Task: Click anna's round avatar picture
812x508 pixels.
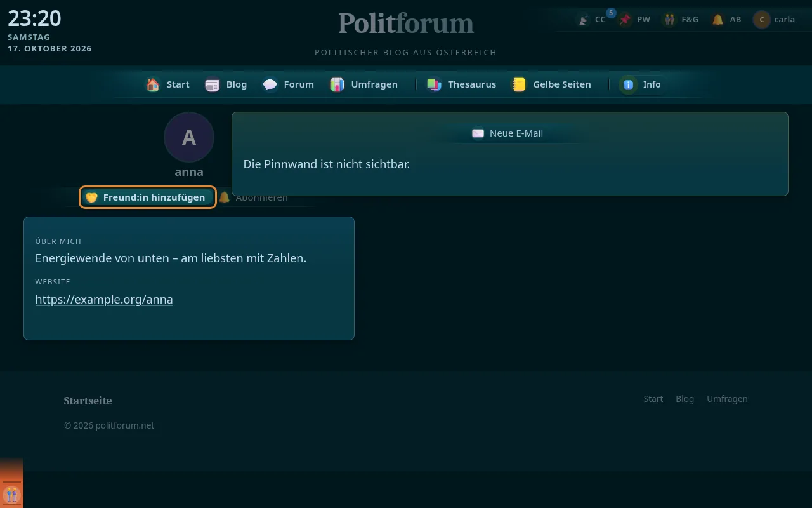Action: (189, 137)
